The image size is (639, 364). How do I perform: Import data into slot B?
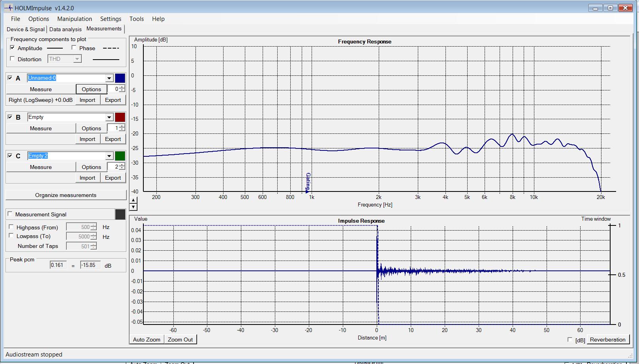pos(87,139)
